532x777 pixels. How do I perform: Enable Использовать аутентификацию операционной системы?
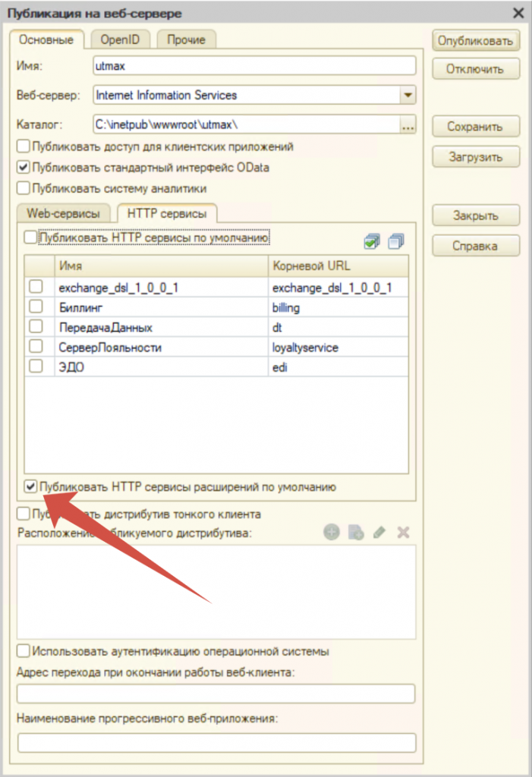click(23, 650)
